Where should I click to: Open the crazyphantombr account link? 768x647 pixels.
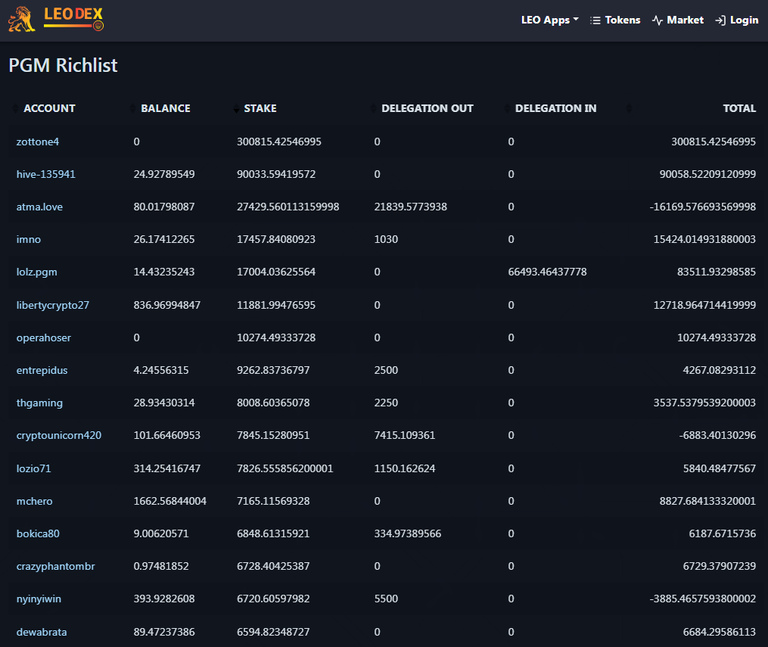click(x=55, y=566)
